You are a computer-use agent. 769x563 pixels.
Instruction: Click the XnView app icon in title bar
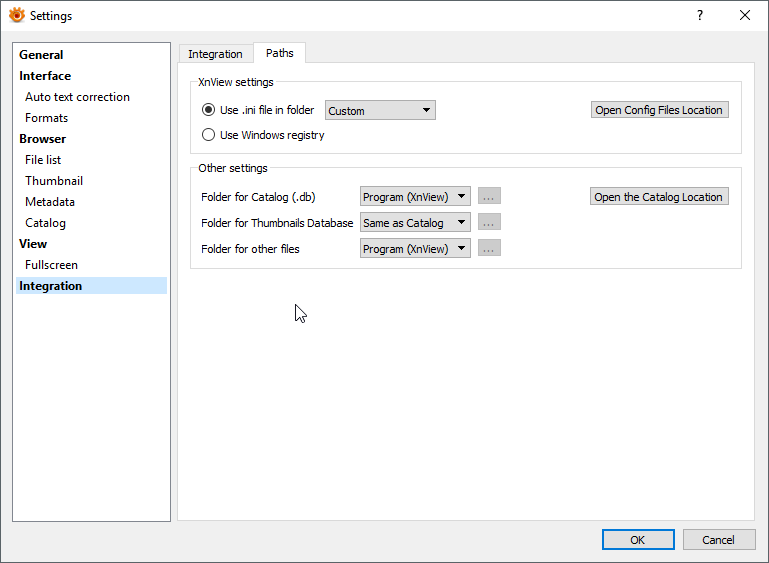(16, 15)
